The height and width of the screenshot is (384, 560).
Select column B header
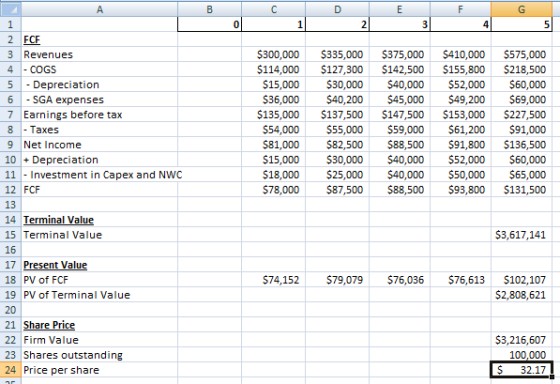pos(210,9)
